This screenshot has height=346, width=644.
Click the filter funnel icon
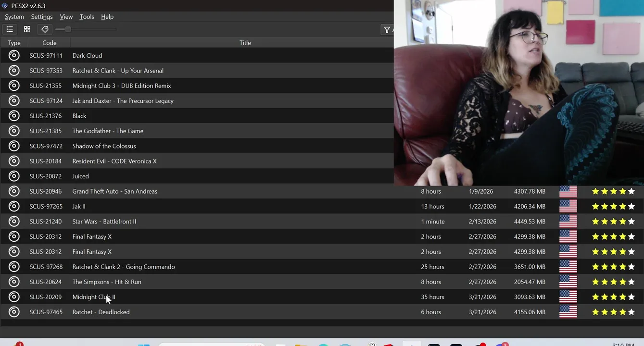[387, 30]
